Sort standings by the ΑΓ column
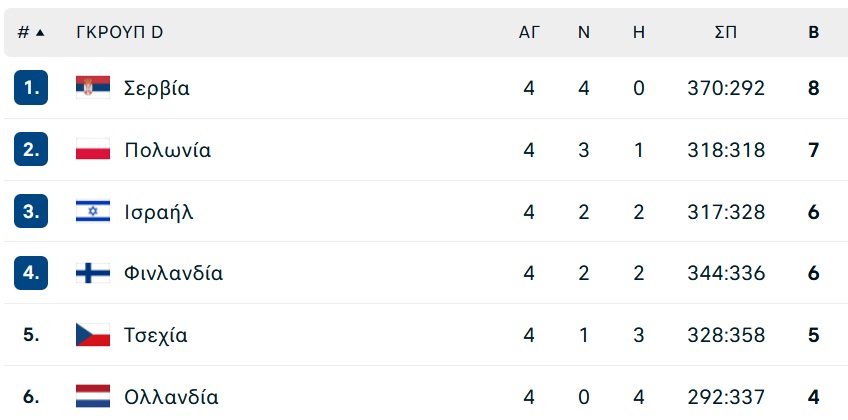This screenshot has height=420, width=848. click(x=529, y=33)
